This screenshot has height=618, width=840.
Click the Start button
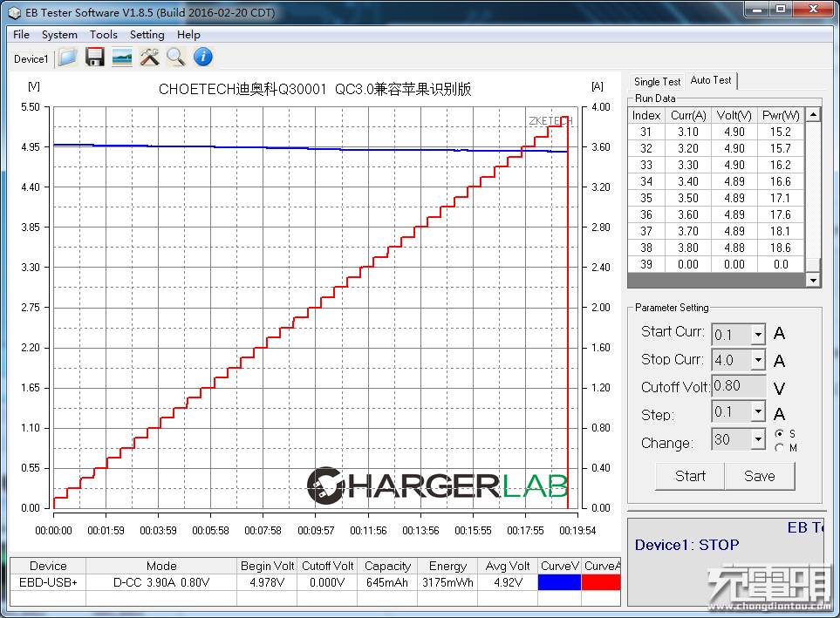tap(690, 476)
